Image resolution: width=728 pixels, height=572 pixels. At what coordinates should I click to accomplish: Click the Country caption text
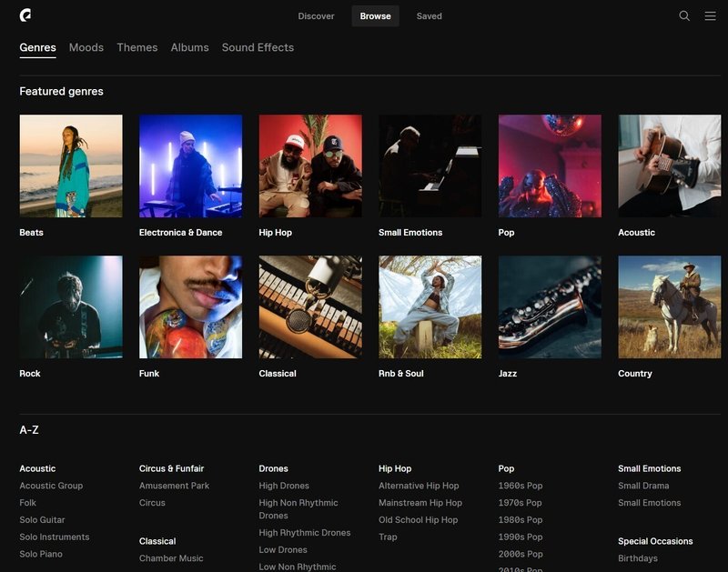pyautogui.click(x=634, y=374)
